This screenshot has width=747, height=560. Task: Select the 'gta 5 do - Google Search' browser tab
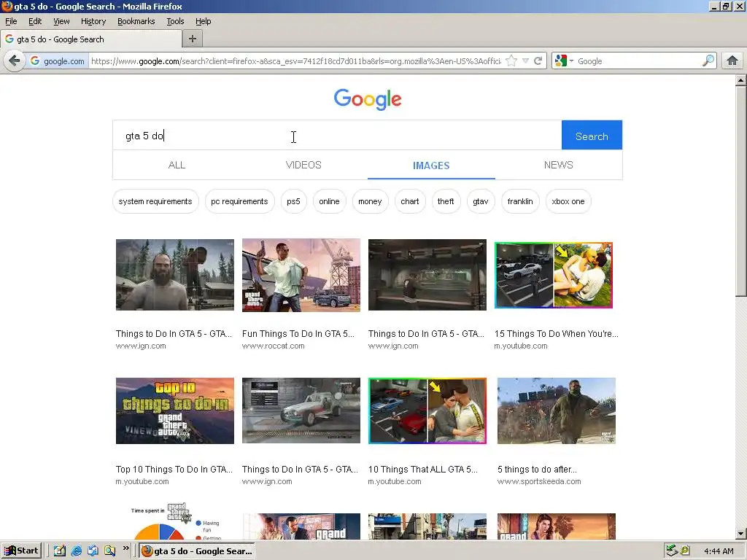point(90,39)
